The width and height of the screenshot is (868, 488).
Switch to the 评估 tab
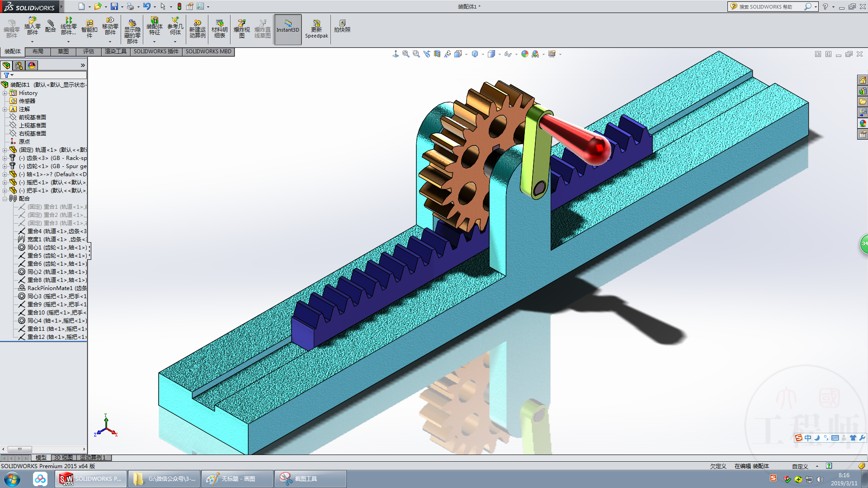88,52
